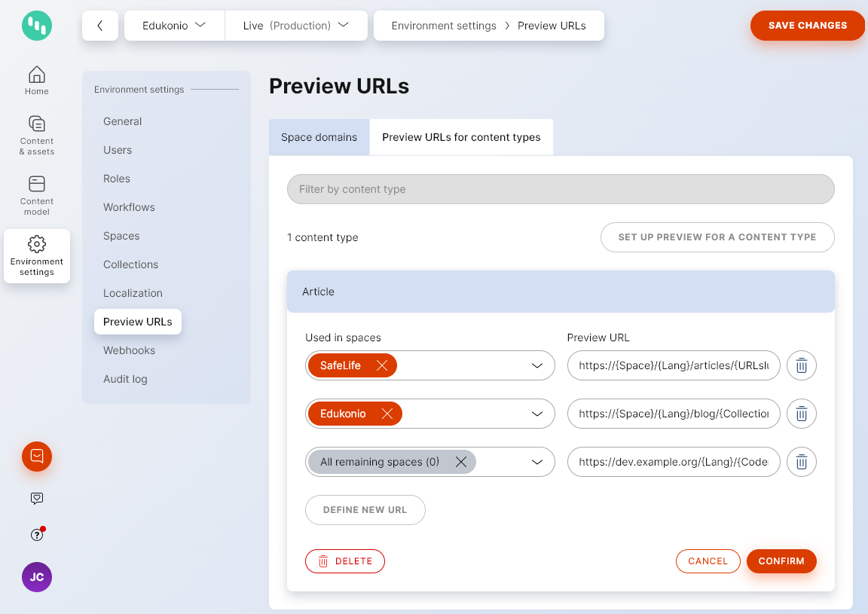The image size is (868, 614).
Task: Delete the SafeLife preview URL row
Action: point(801,365)
